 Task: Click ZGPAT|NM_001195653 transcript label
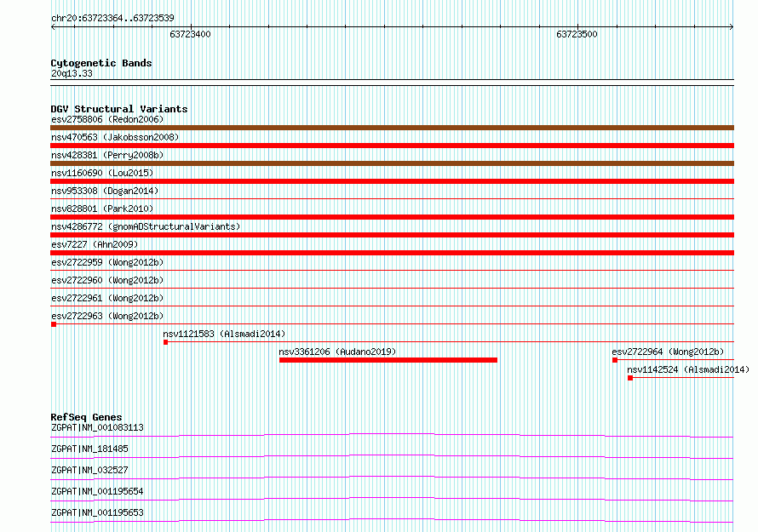(97, 512)
